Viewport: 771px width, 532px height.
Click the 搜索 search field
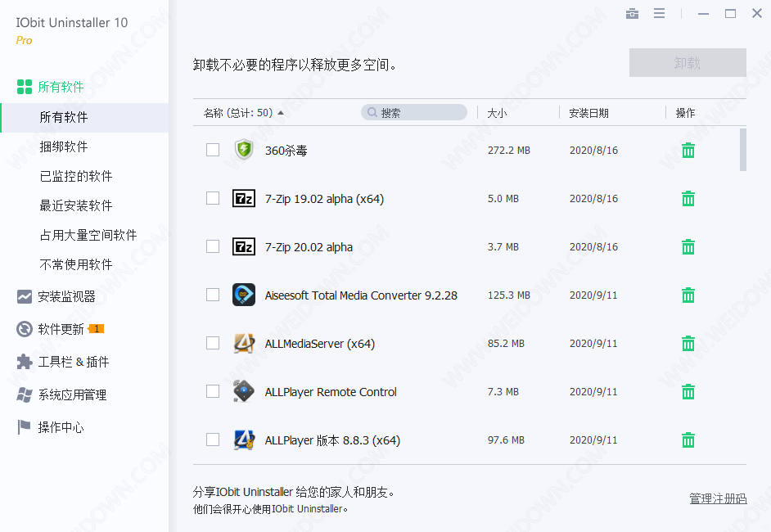(414, 112)
